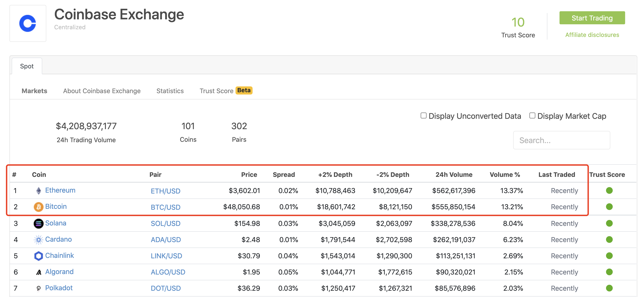
Task: Open the Trust Score Beta tab
Action: [226, 91]
